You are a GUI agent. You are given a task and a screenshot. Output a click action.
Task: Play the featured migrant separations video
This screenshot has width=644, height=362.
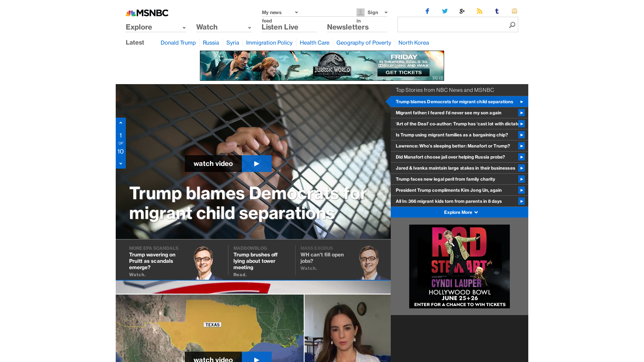coord(257,164)
